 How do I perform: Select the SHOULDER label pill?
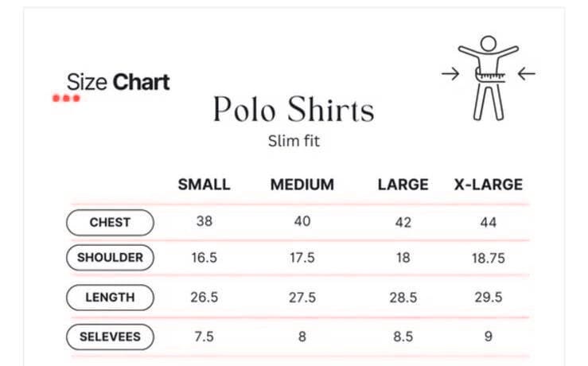pyautogui.click(x=110, y=258)
